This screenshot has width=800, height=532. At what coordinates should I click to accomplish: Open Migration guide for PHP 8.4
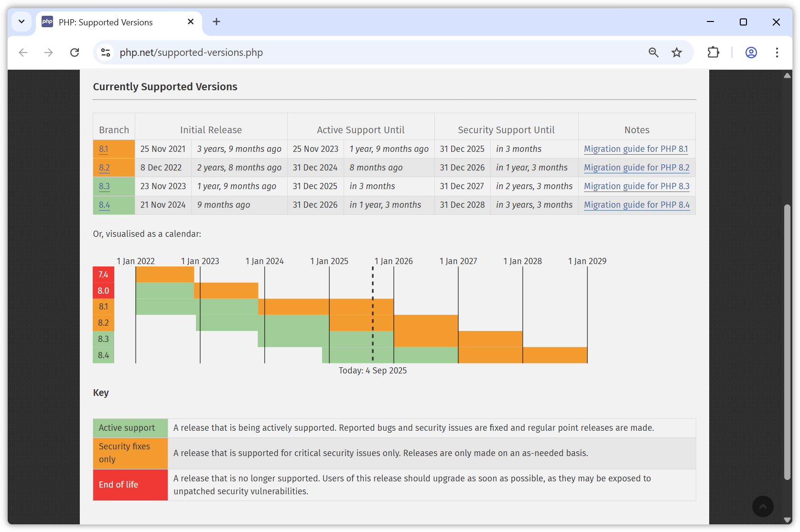pos(636,205)
